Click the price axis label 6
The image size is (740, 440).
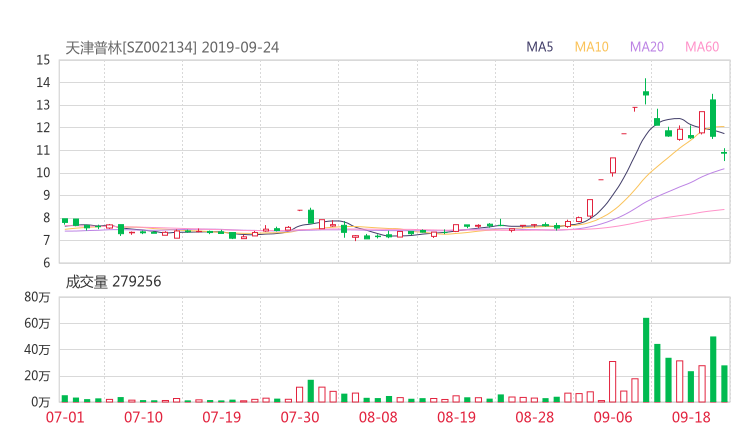pos(46,263)
